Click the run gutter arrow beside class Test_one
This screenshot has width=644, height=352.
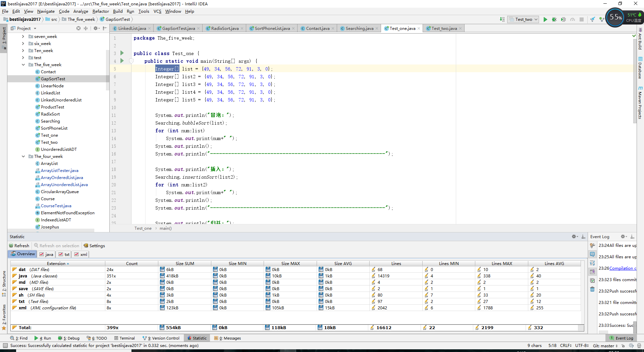[122, 53]
